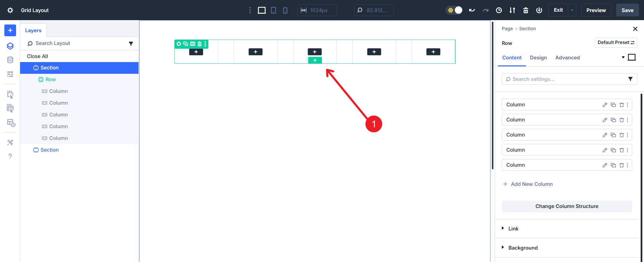The width and height of the screenshot is (644, 262).
Task: Open the panel view dropdown arrow beside the tabs
Action: click(x=623, y=57)
